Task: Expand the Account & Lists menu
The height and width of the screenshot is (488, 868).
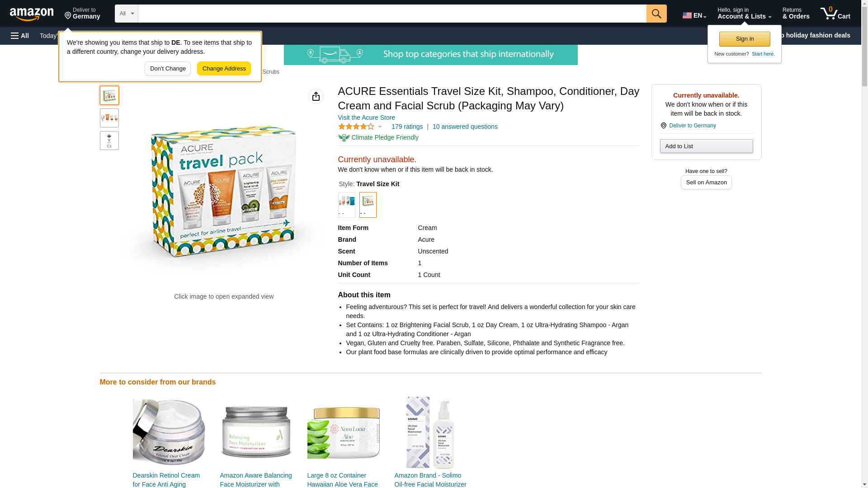Action: click(x=744, y=14)
